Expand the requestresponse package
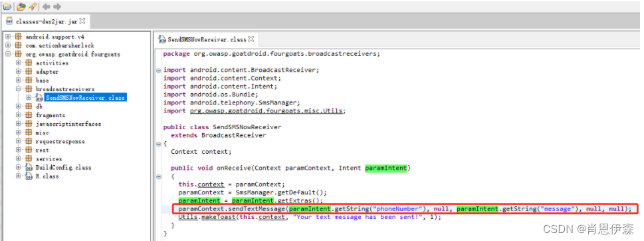 point(18,141)
